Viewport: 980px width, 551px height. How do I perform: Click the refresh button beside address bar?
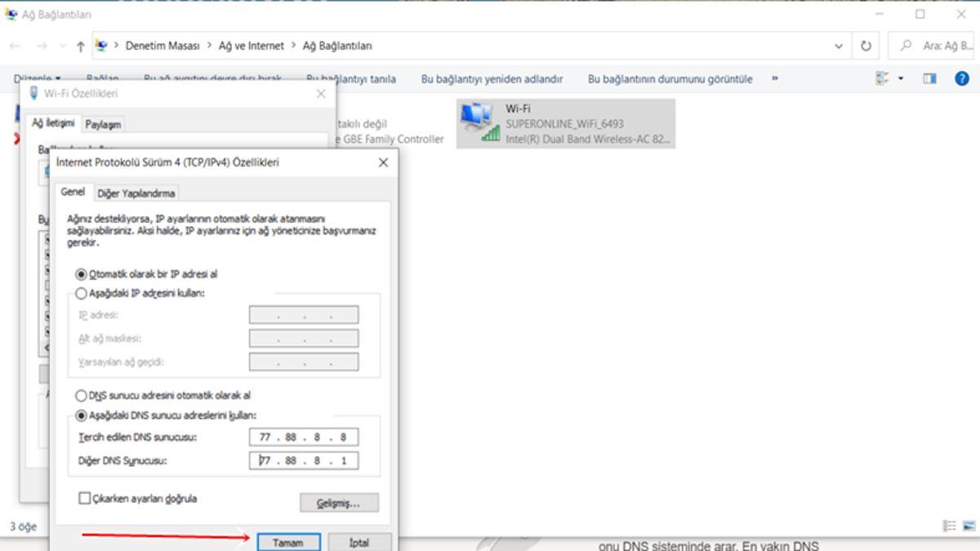866,47
